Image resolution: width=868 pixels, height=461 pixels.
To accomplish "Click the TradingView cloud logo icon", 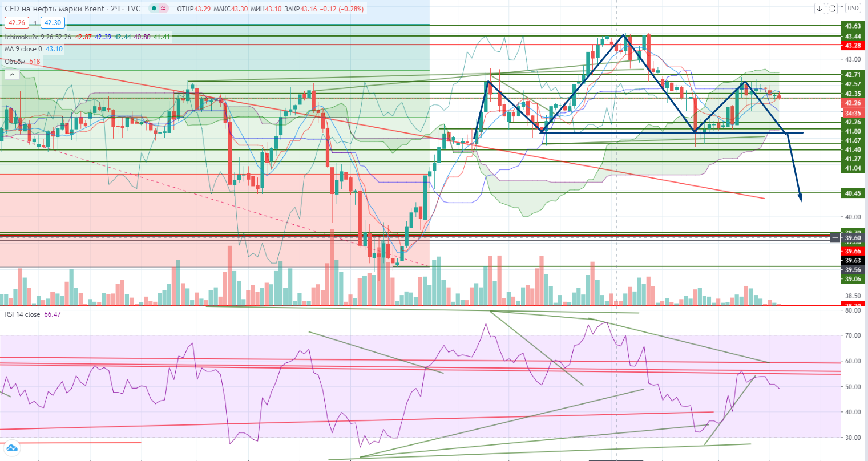I will pos(12,448).
